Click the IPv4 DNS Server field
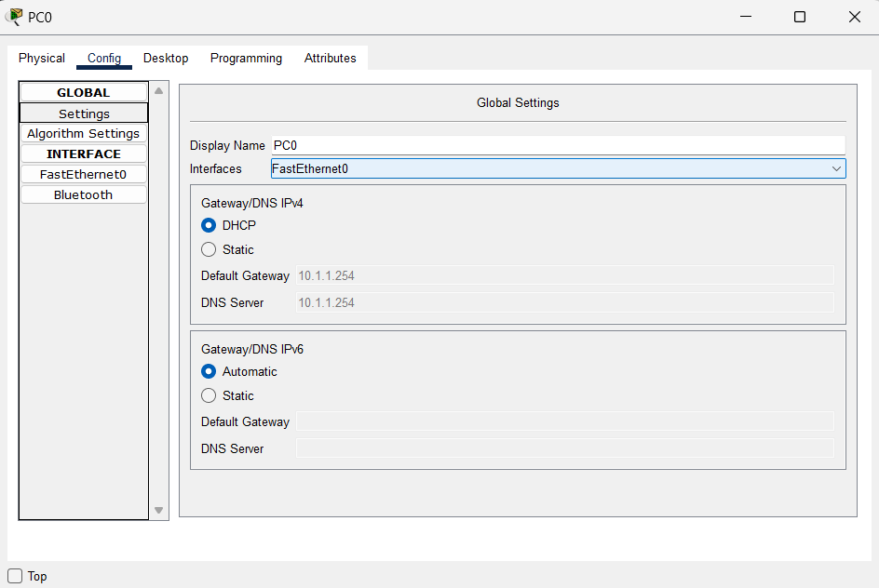This screenshot has height=588, width=879. 565,302
